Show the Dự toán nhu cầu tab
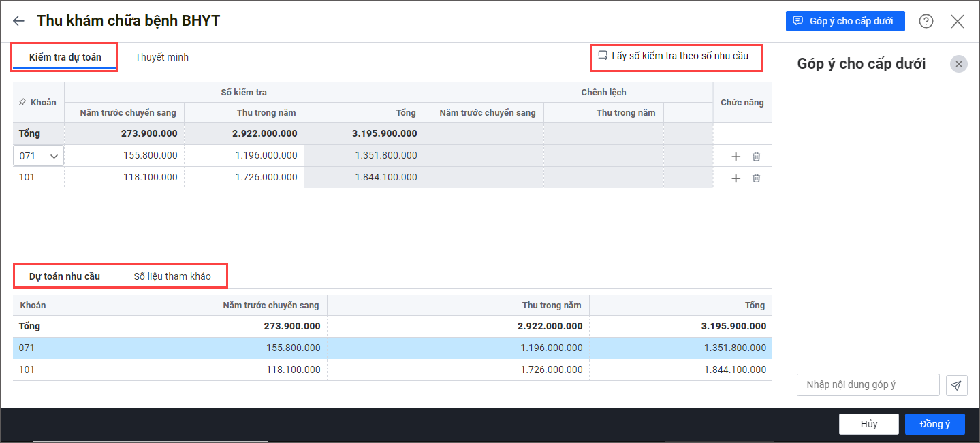Viewport: 980px width, 443px height. tap(65, 276)
